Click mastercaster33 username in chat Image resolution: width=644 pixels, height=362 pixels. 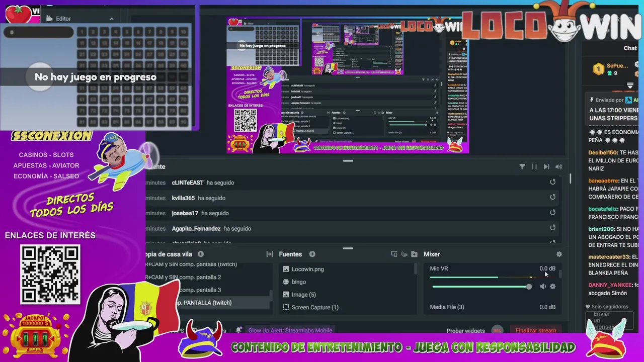(608, 257)
